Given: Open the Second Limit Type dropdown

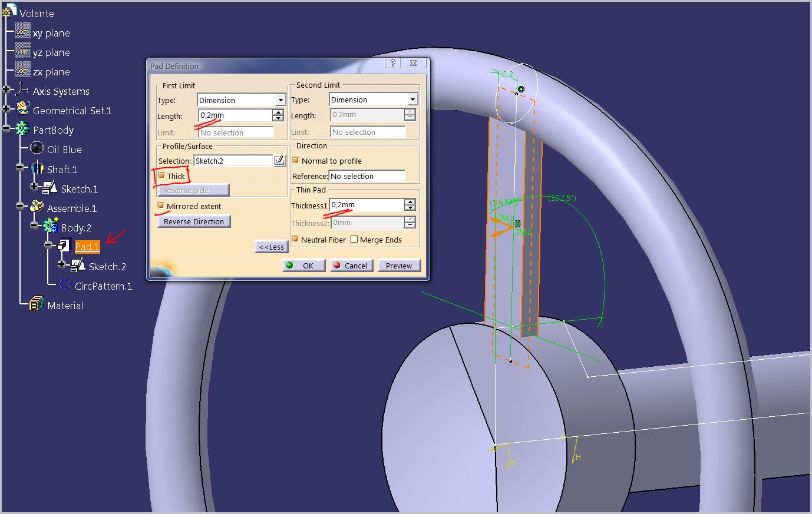Looking at the screenshot, I should tap(412, 100).
